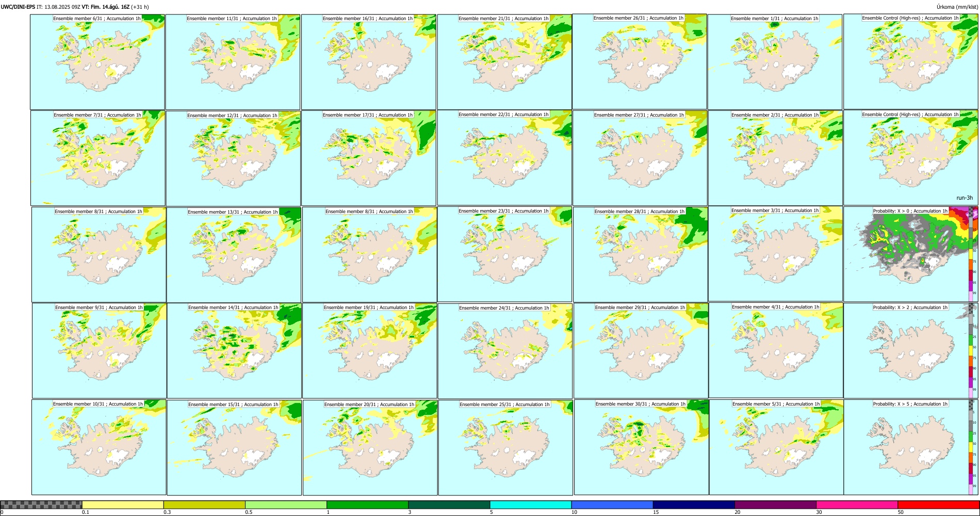Image resolution: width=980 pixels, height=516 pixels.
Task: Select the Ensemble member 3/31 map
Action: point(775,254)
